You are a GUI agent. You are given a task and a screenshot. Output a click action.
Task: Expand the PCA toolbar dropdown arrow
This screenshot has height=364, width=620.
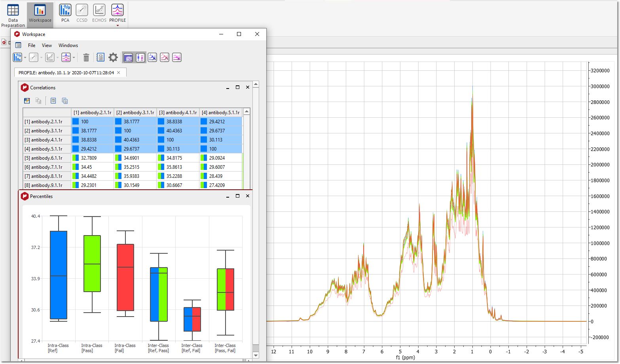coord(25,58)
